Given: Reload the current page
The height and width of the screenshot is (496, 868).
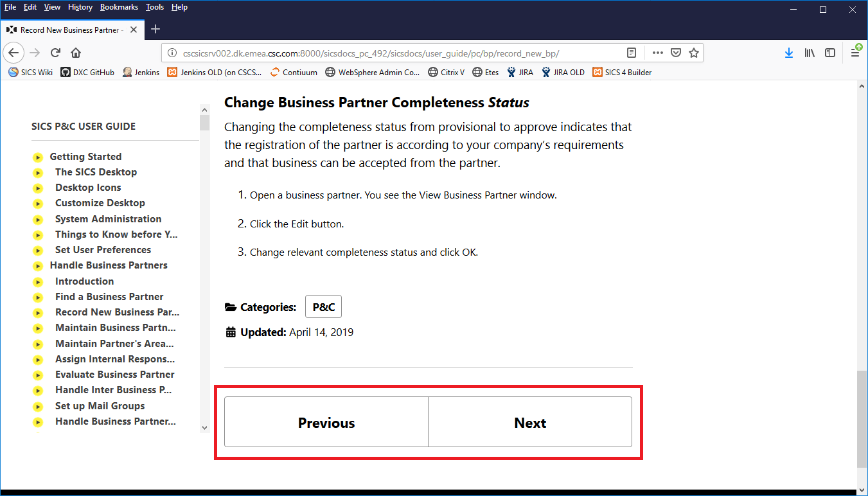Looking at the screenshot, I should pos(55,53).
